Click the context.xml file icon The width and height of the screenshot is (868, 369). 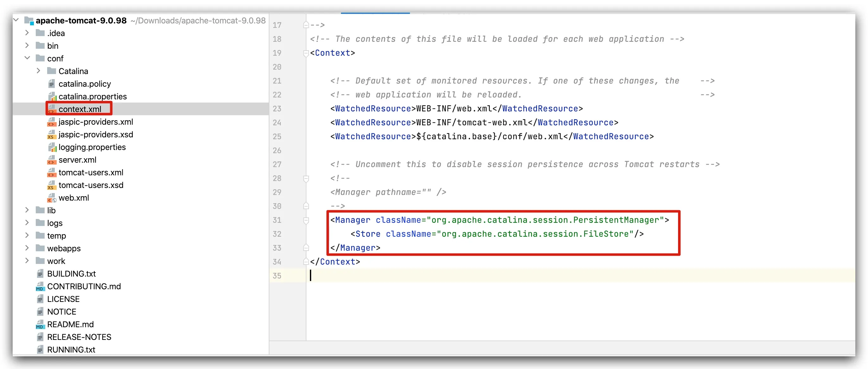52,109
